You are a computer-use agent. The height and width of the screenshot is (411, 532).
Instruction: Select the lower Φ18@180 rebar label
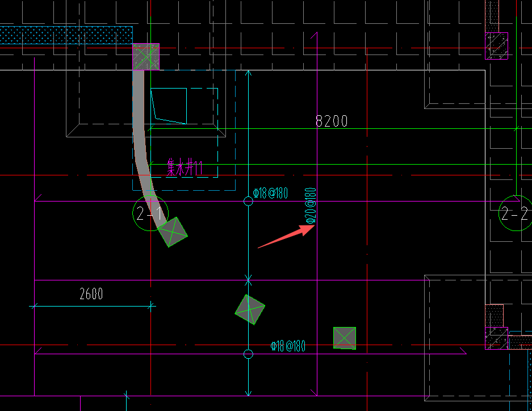tap(288, 346)
